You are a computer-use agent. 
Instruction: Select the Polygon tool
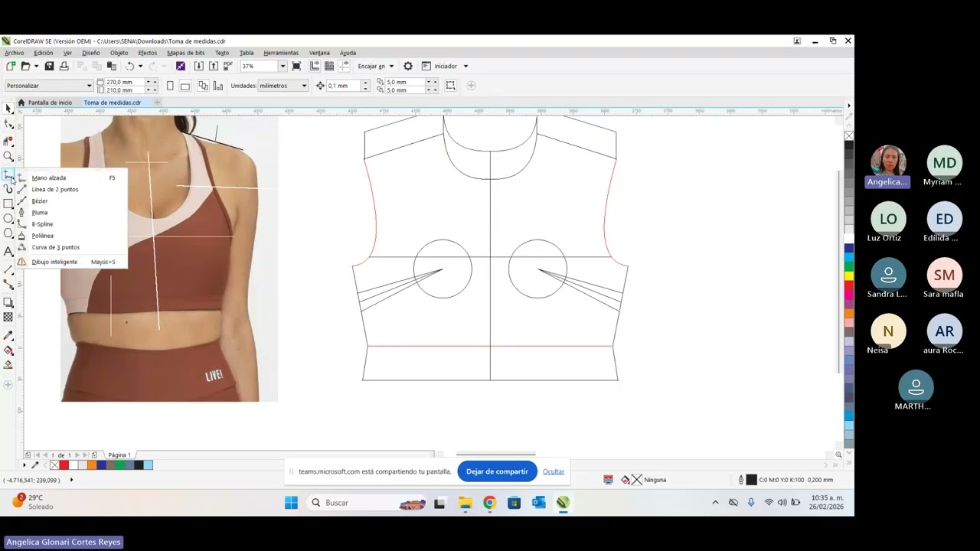pyautogui.click(x=8, y=234)
